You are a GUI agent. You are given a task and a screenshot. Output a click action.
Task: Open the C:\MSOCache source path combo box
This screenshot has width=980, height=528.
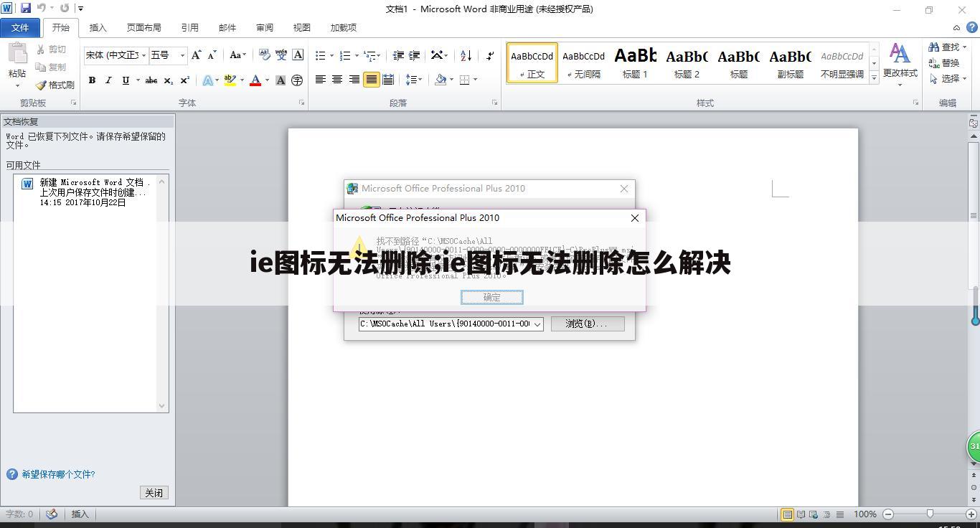point(451,324)
